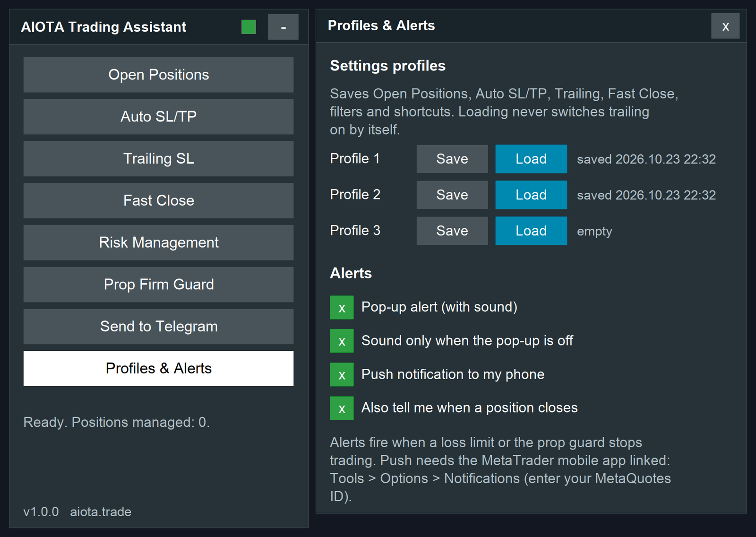
Task: Open the Trailing SL section
Action: click(158, 159)
